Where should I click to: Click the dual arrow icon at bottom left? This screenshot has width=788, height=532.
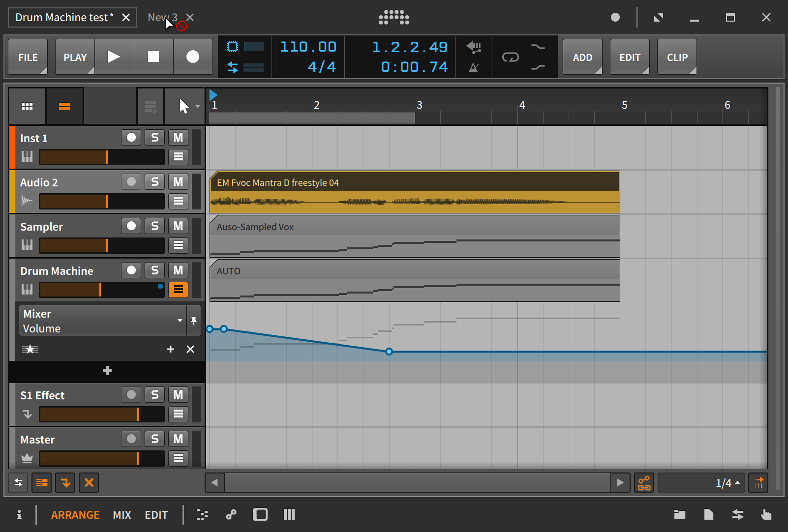[x=18, y=482]
